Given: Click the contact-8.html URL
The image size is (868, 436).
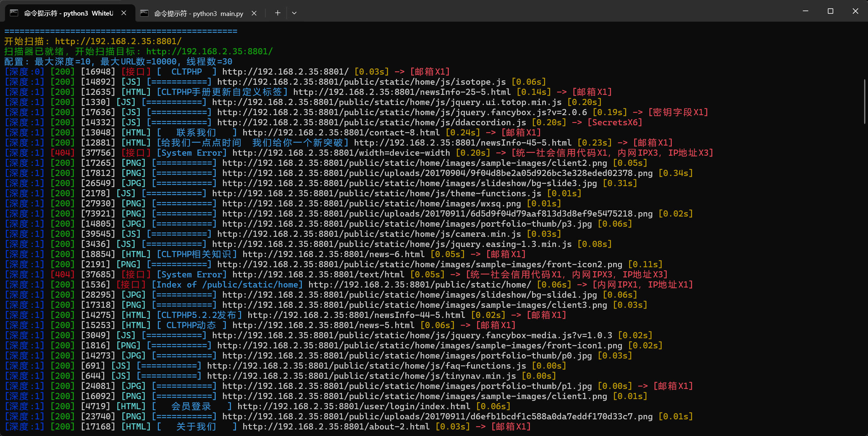Looking at the screenshot, I should click(341, 133).
